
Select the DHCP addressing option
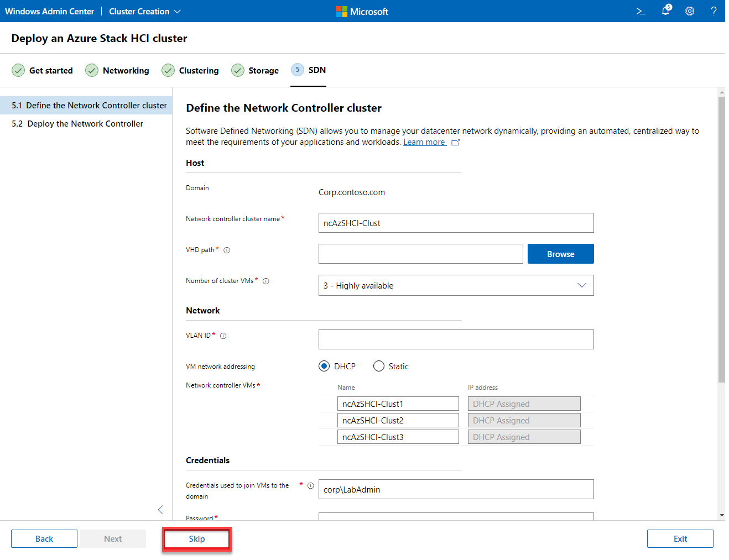[x=324, y=366]
